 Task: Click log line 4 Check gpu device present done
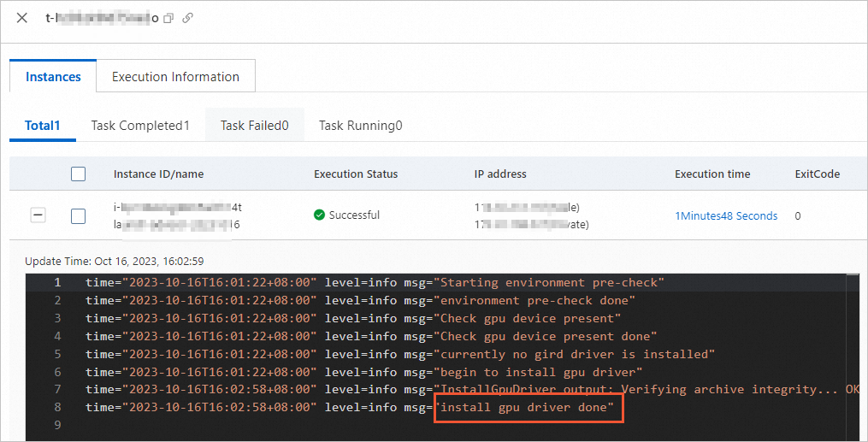tap(371, 336)
